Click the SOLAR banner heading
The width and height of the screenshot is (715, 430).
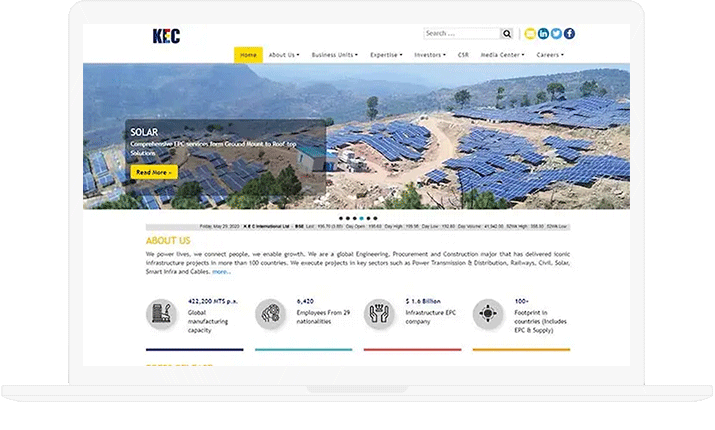click(144, 132)
